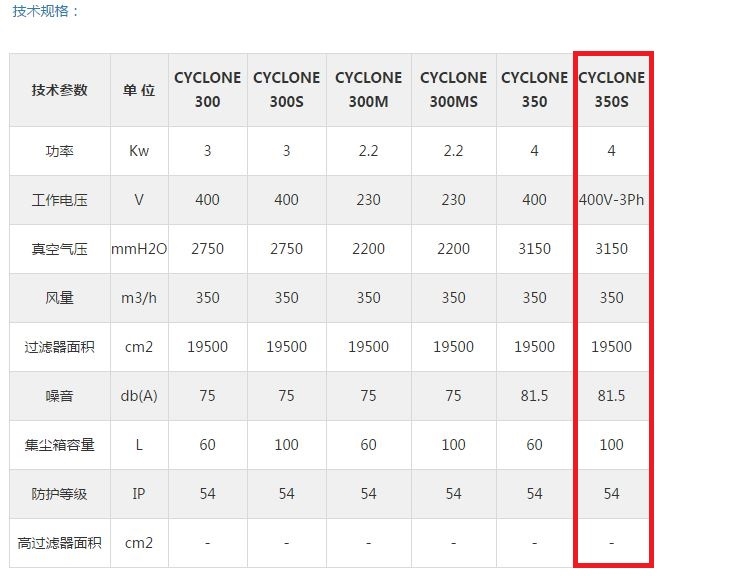Click voltage 400 under CYCLONE 300

point(208,200)
